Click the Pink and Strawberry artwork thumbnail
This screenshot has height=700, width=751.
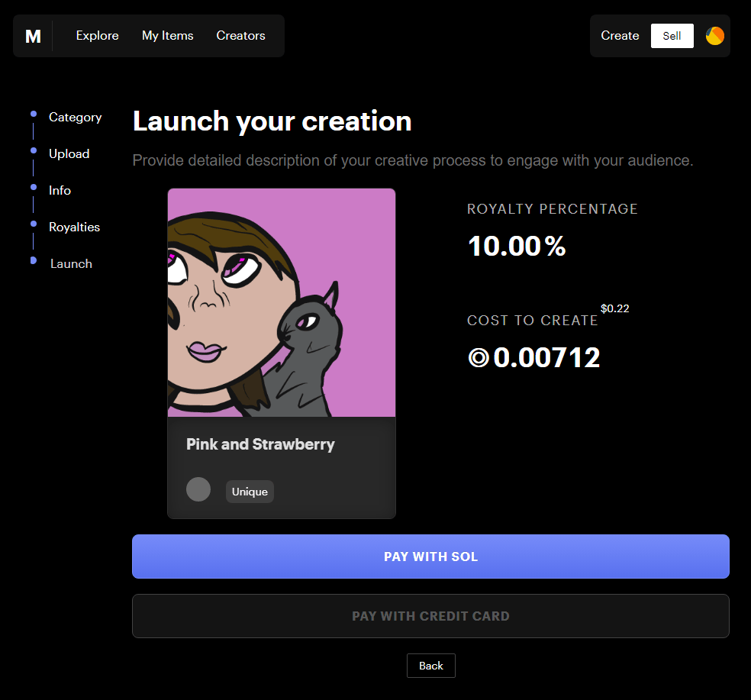coord(282,303)
